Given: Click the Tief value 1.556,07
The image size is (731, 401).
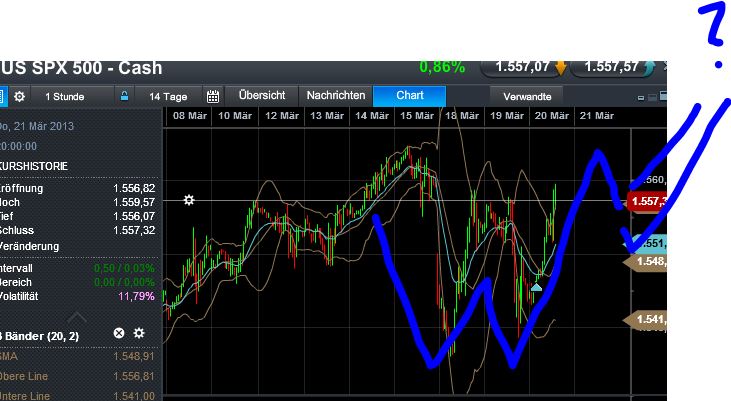Looking at the screenshot, I should (134, 216).
